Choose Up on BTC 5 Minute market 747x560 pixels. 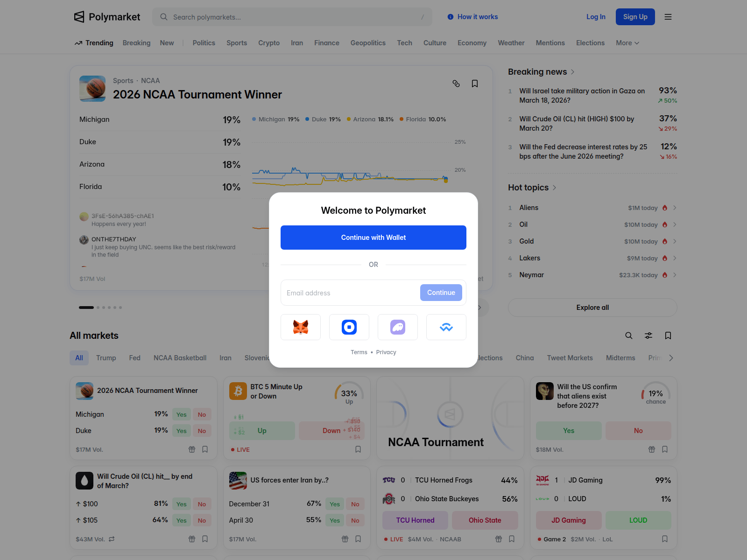click(x=262, y=430)
